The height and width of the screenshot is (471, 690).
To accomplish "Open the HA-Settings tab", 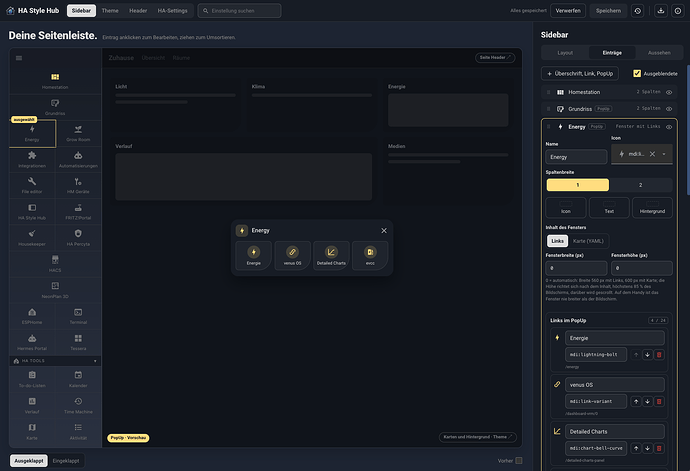I will [172, 11].
